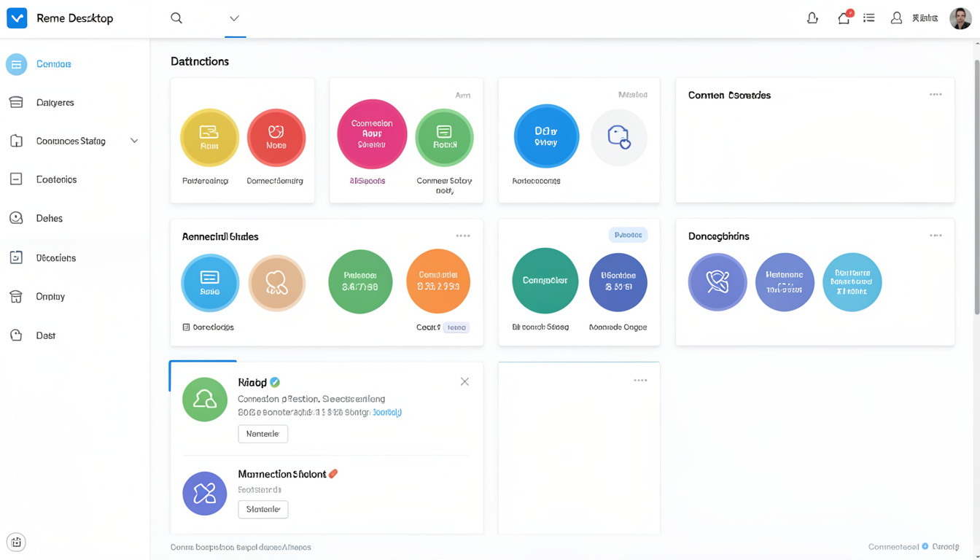The image size is (980, 560).
Task: Click the yellow circle icon in Datnctions
Action: pos(209,138)
